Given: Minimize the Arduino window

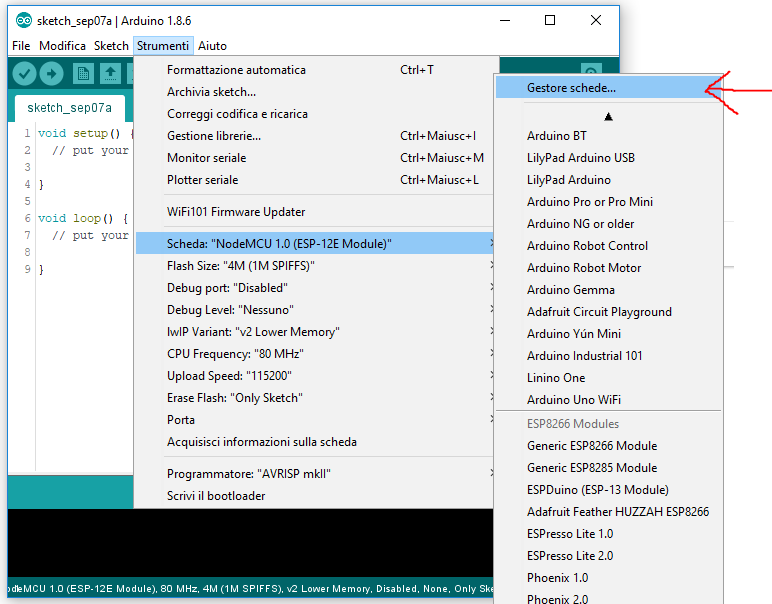Looking at the screenshot, I should [x=505, y=20].
